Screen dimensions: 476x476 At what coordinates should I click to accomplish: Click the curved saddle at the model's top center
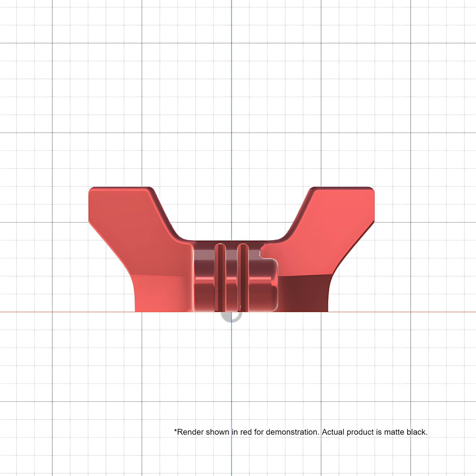pos(231,240)
